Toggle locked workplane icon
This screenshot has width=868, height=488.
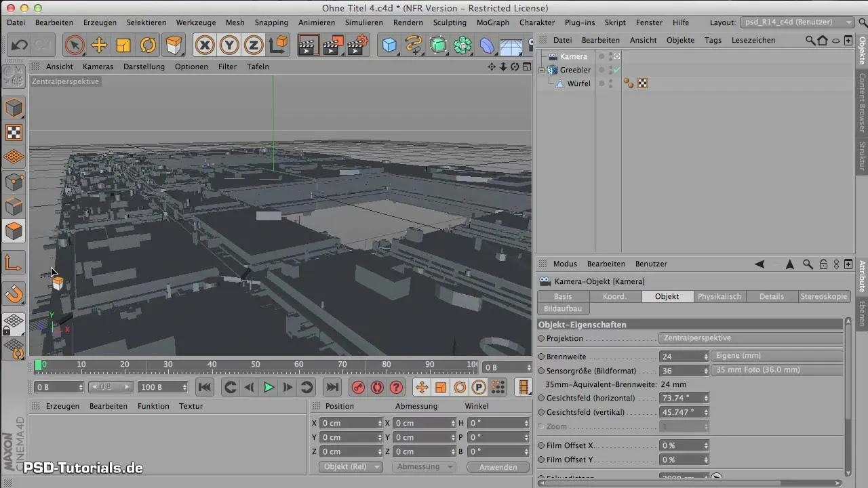[14, 324]
